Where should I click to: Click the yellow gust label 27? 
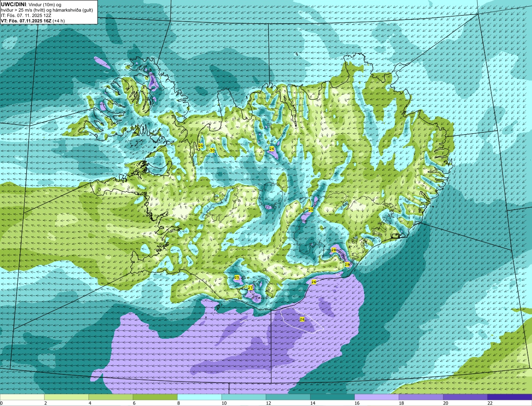pyautogui.click(x=250, y=288)
